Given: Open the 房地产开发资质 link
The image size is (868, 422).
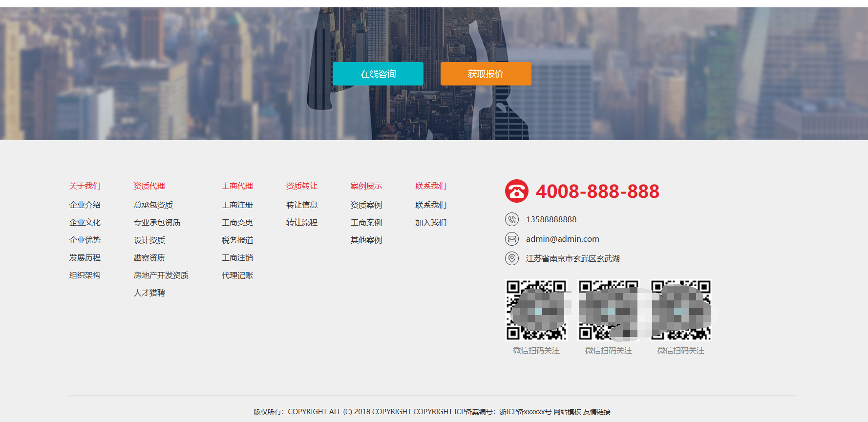Looking at the screenshot, I should 161,275.
